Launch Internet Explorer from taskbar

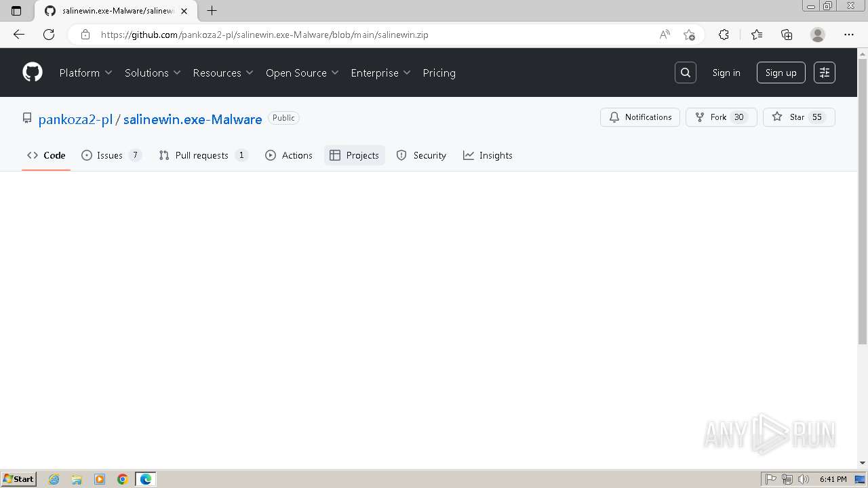[x=54, y=479]
